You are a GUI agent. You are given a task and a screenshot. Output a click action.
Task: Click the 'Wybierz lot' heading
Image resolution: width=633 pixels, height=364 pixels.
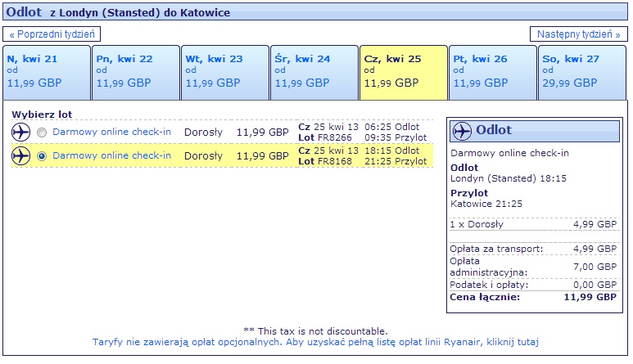tap(42, 115)
